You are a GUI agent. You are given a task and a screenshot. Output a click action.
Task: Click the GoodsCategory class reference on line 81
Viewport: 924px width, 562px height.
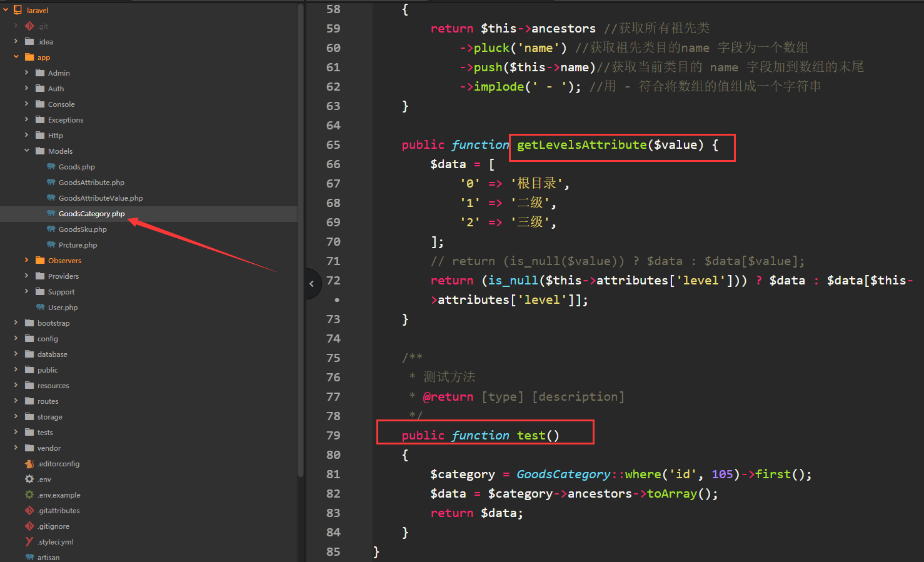point(563,474)
